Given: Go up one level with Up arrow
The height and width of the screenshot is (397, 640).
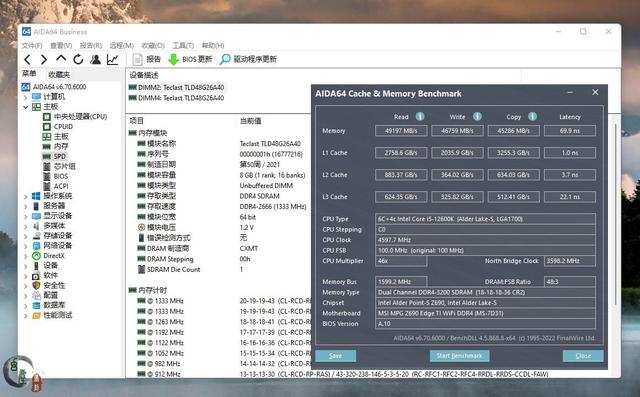Looking at the screenshot, I should pyautogui.click(x=61, y=59).
